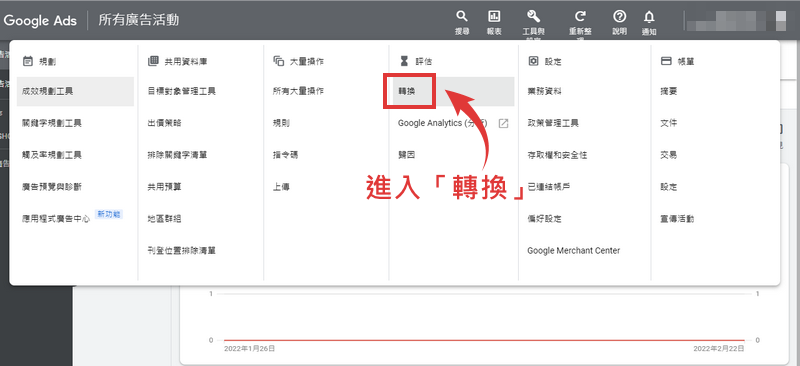The width and height of the screenshot is (800, 366).
Task: Open 存取權和安全性
Action: [558, 155]
